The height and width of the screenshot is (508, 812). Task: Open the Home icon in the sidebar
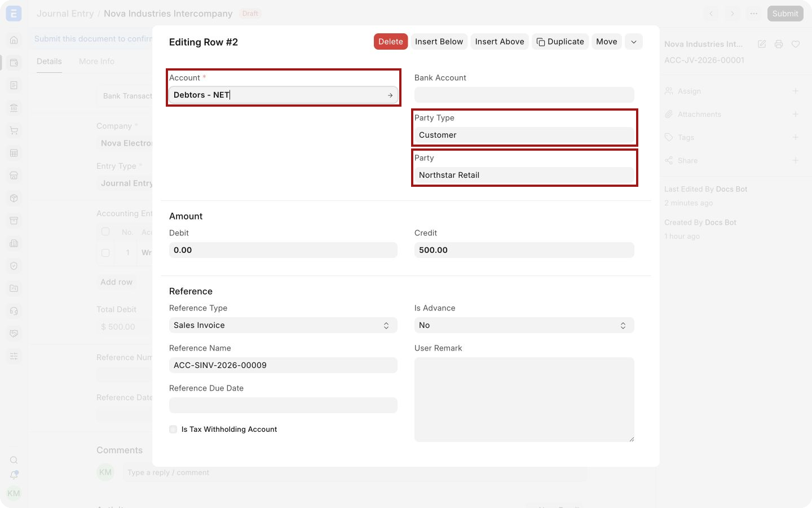point(14,40)
